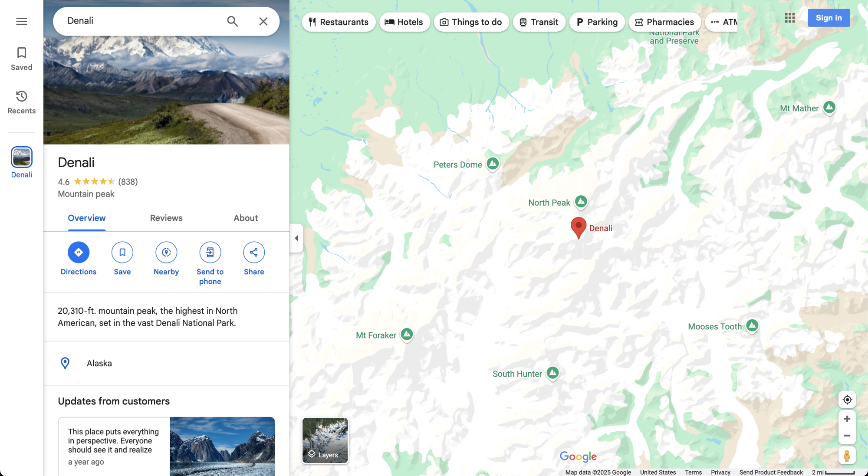Expand the Transit filter option
868x476 pixels.
538,22
